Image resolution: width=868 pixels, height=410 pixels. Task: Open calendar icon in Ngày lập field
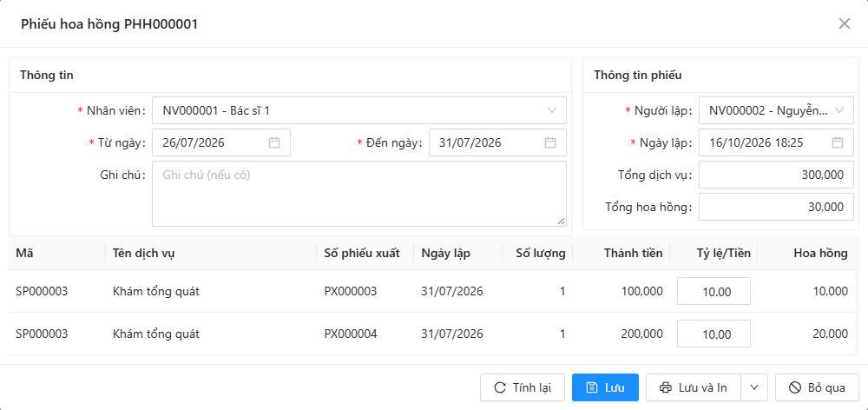point(838,143)
